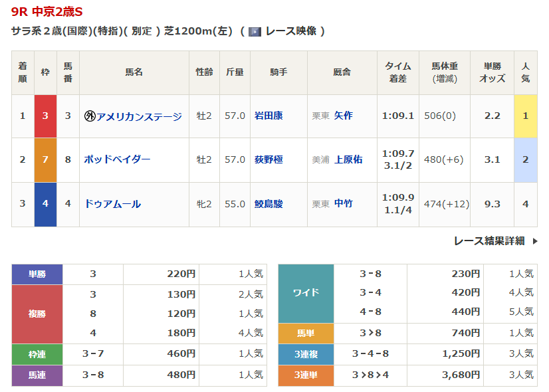This screenshot has height=392, width=549.
Task: Click the 外 foreign-bred mark icon
Action: point(90,116)
